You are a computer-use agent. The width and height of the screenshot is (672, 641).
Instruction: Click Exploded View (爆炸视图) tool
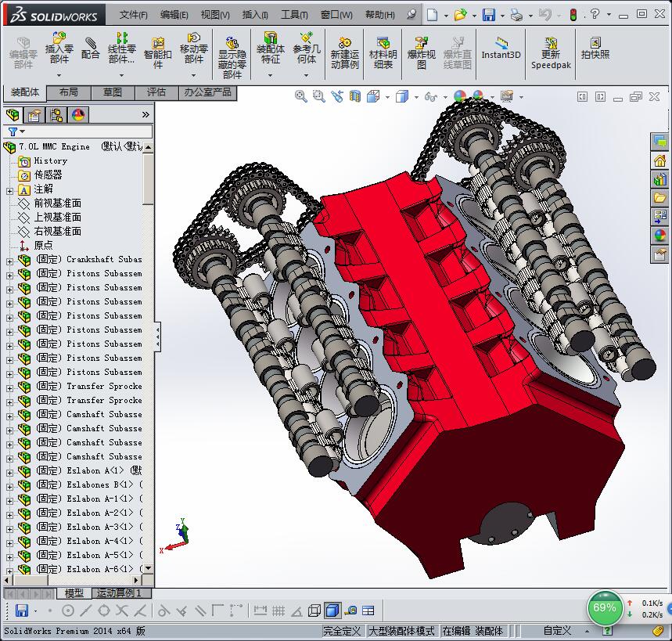click(422, 52)
